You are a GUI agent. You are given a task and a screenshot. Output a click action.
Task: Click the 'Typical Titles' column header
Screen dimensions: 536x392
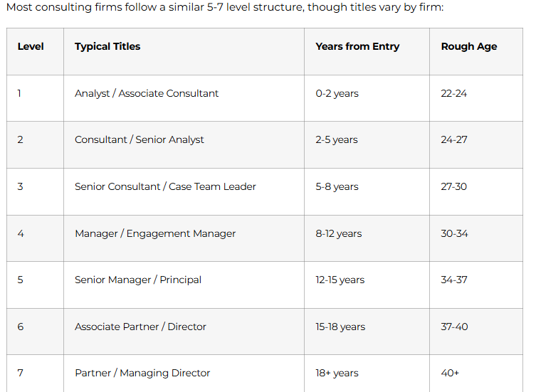click(x=107, y=46)
